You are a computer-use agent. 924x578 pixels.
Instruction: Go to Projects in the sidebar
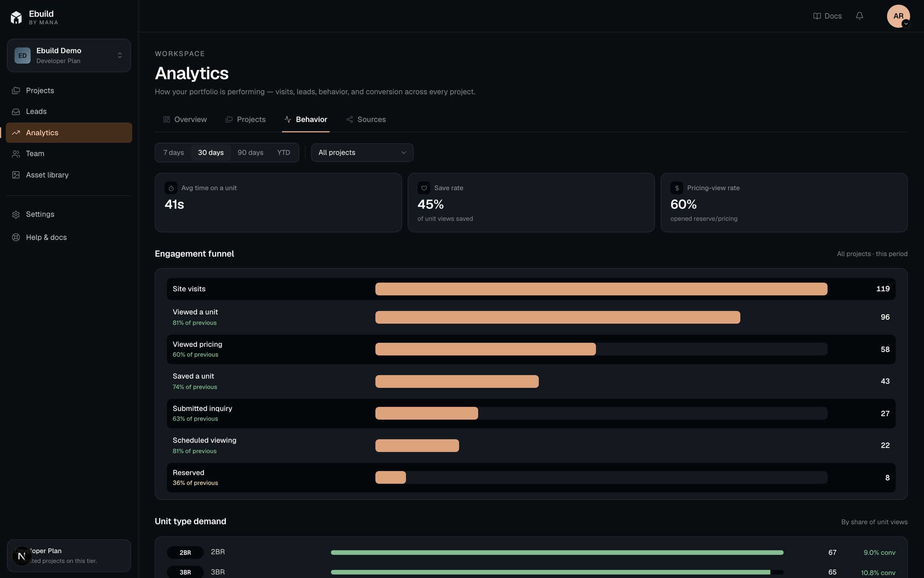click(69, 91)
